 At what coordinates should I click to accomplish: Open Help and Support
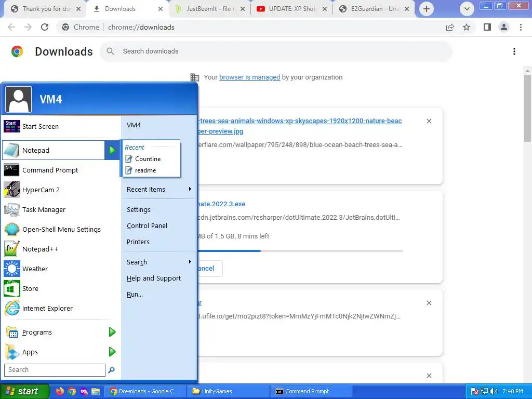(x=159, y=278)
